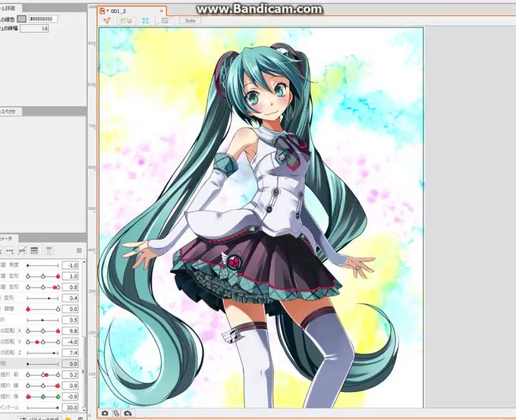Click the value field showing 0.5
516x420 pixels.
click(70, 320)
